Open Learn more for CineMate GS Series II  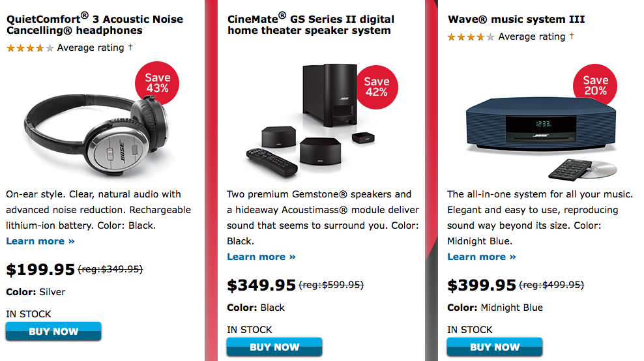pos(261,257)
